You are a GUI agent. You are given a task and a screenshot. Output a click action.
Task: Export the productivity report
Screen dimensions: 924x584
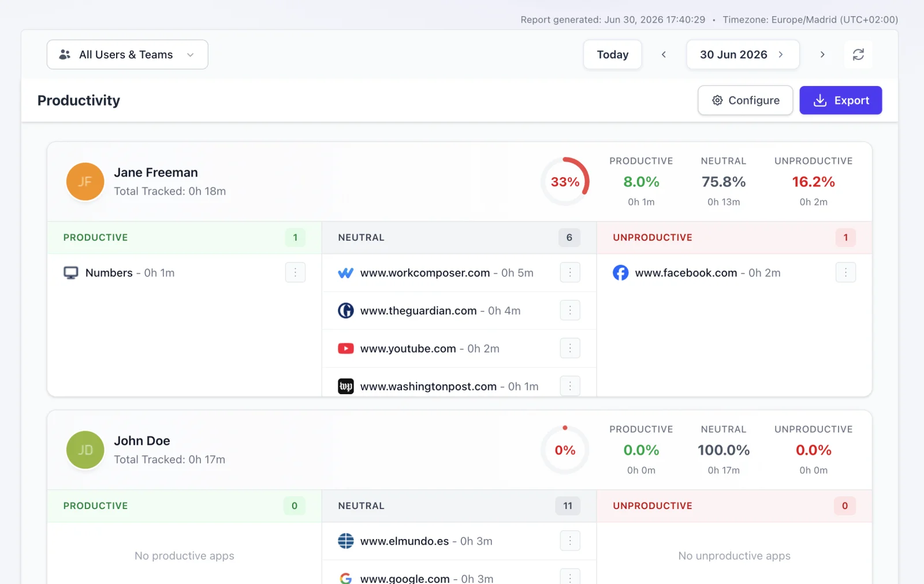pyautogui.click(x=840, y=100)
